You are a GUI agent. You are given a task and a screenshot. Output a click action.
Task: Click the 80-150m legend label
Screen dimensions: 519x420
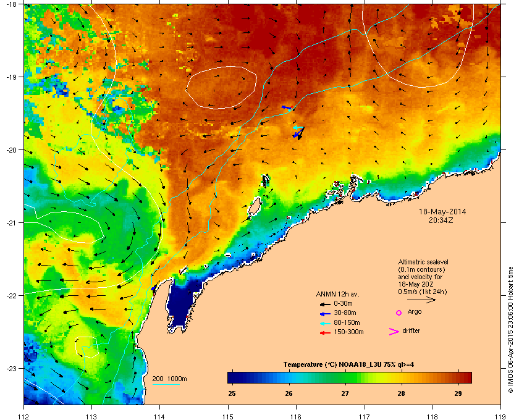[x=347, y=322]
